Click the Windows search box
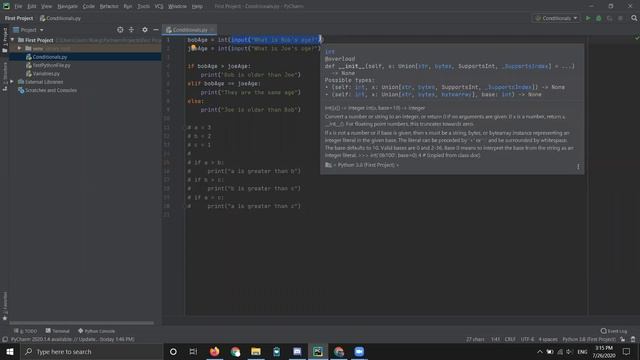Viewport: 640px width, 360px height. [x=91, y=351]
